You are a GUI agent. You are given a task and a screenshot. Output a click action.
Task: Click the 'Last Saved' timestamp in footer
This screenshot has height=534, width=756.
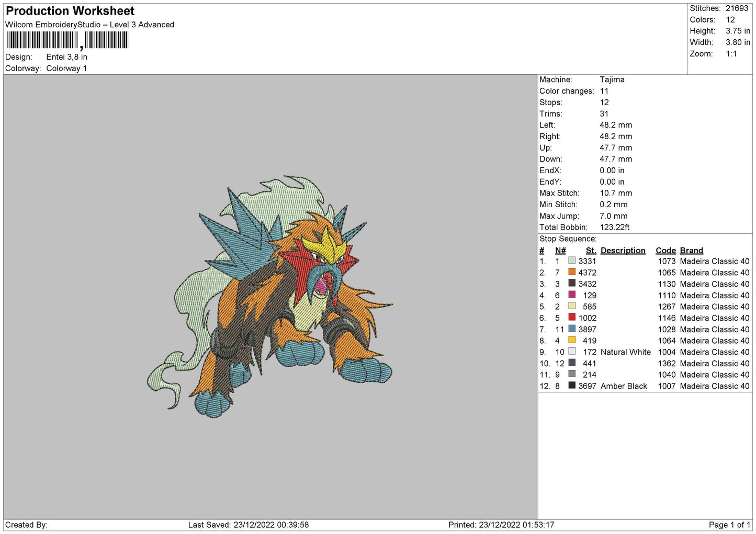(249, 525)
